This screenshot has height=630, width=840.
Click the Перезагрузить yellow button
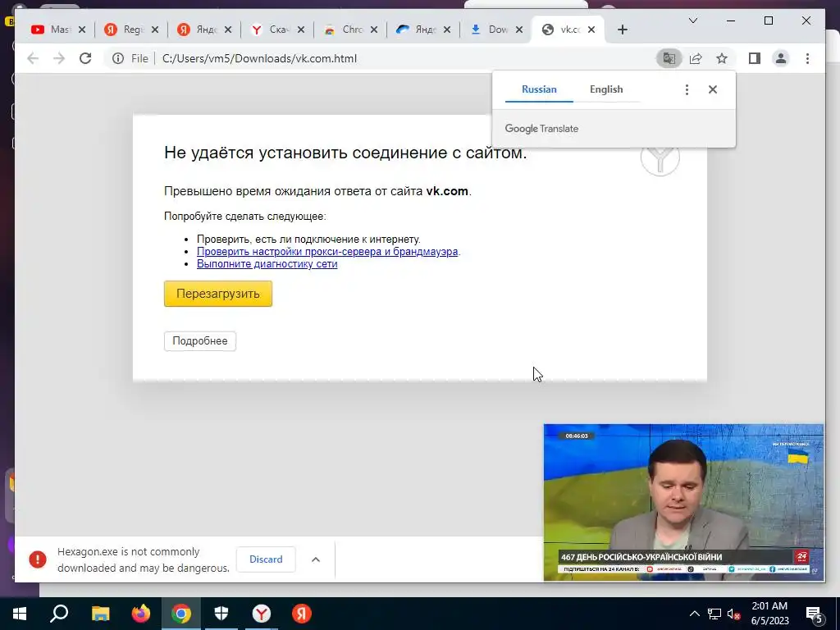[218, 294]
